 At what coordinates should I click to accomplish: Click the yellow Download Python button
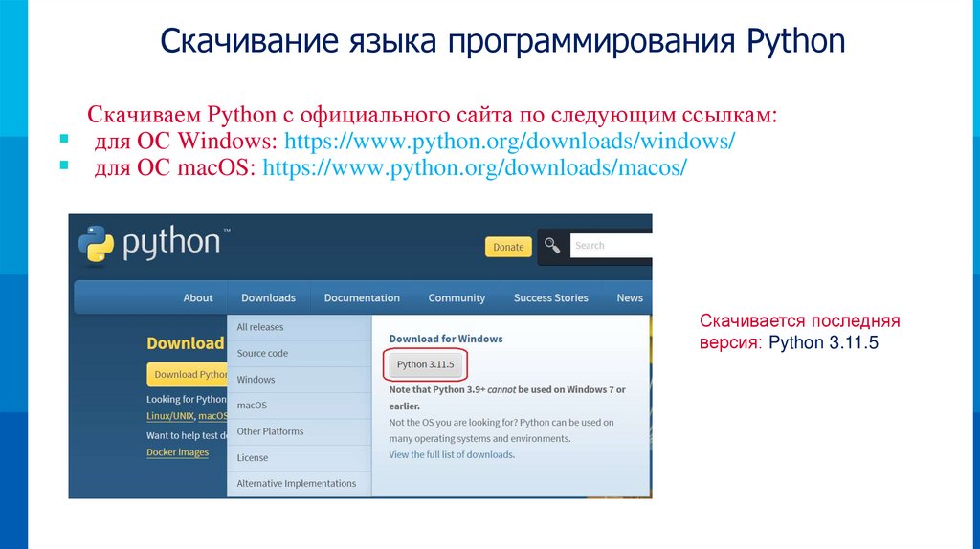[x=188, y=374]
